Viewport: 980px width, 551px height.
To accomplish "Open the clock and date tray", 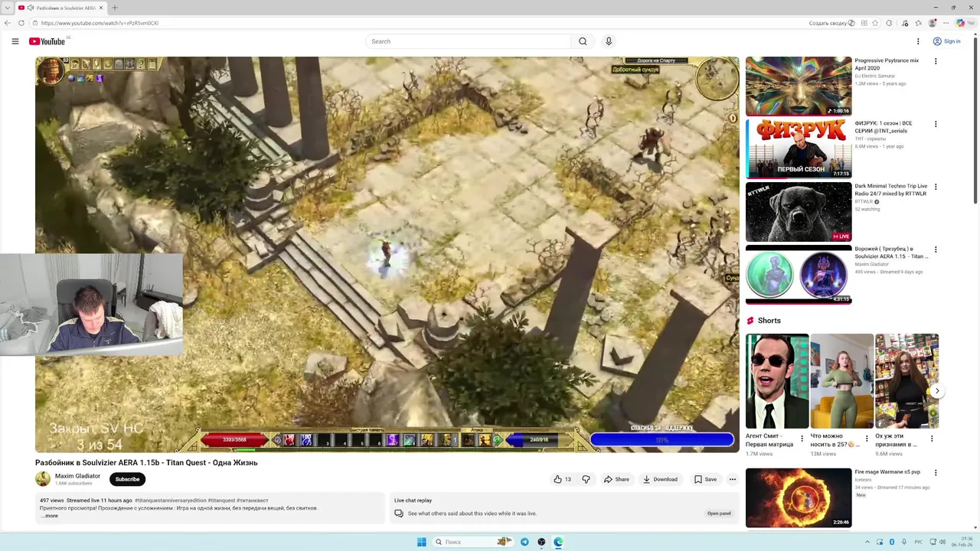I will (962, 542).
